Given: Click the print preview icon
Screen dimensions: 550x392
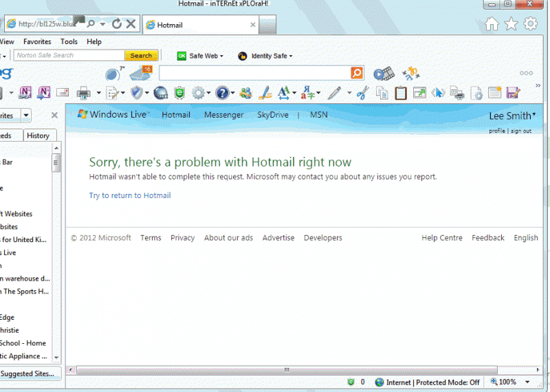Looking at the screenshot, I should [x=457, y=94].
